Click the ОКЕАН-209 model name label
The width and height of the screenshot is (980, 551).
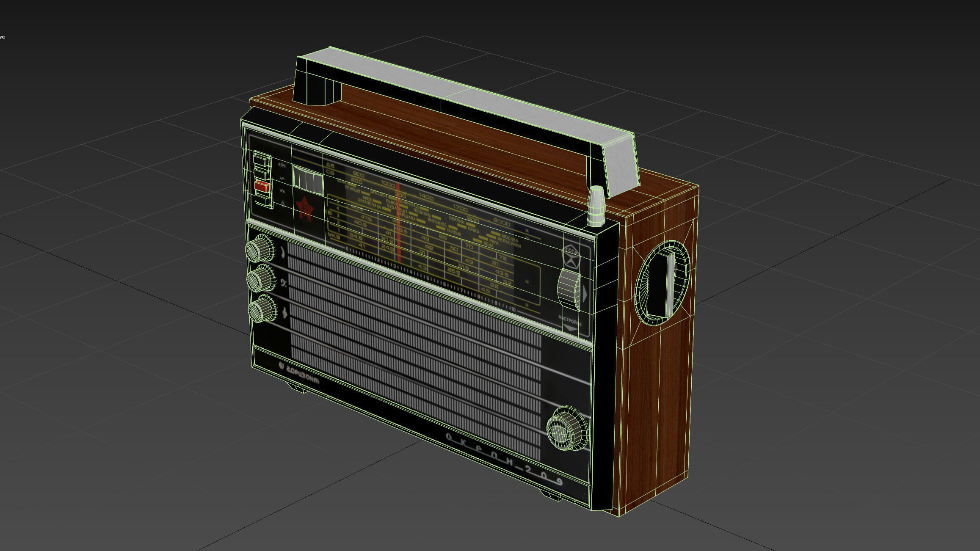[x=504, y=460]
